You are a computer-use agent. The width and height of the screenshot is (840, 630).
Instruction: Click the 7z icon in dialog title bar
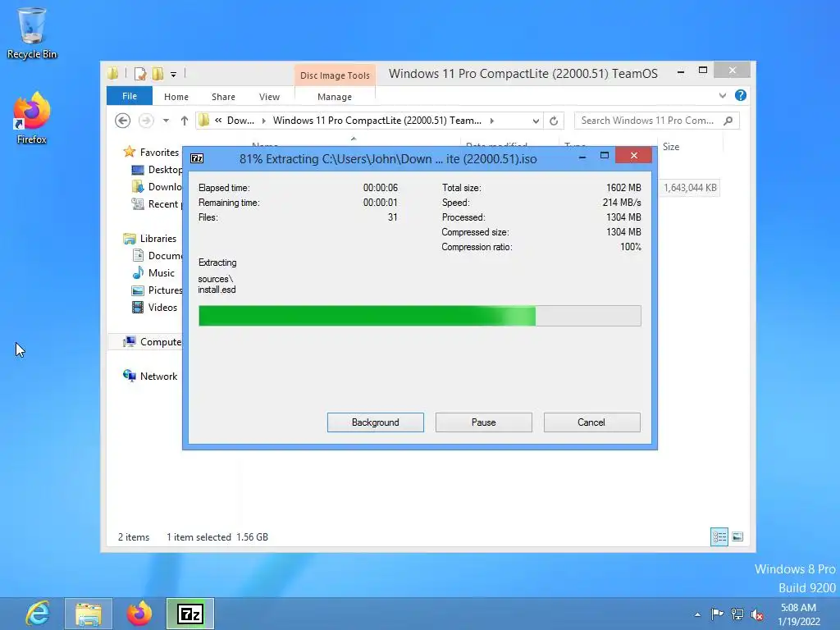pyautogui.click(x=197, y=158)
